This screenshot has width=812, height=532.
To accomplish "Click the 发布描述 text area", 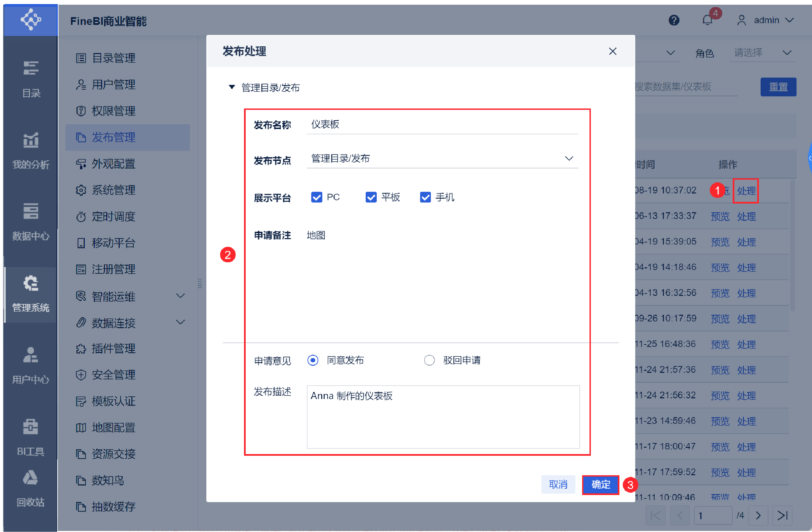I will click(443, 417).
